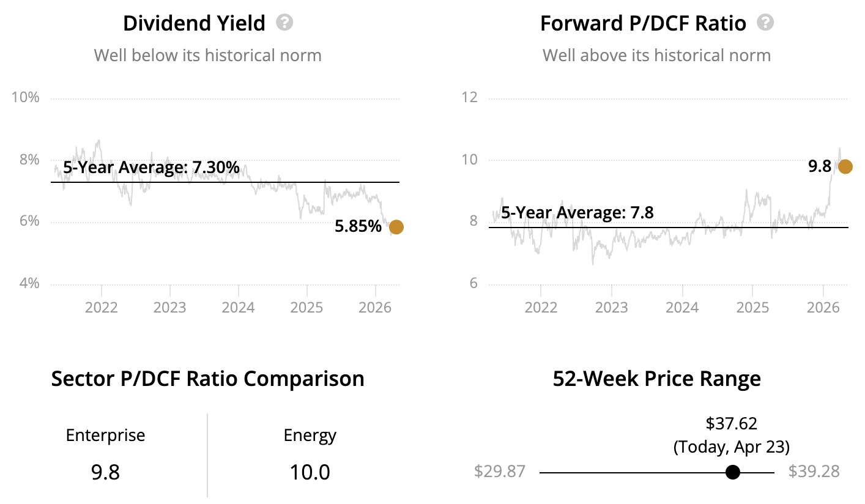Open the Forward P/DCF Ratio help tooltip
The height and width of the screenshot is (504, 865).
(x=765, y=23)
